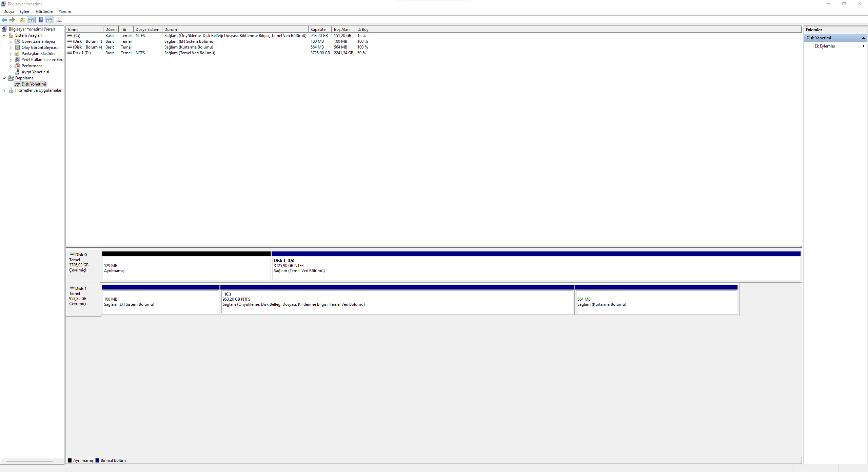The height and width of the screenshot is (472, 868).
Task: Click the 2241,34 GB free space cell
Action: coord(343,53)
